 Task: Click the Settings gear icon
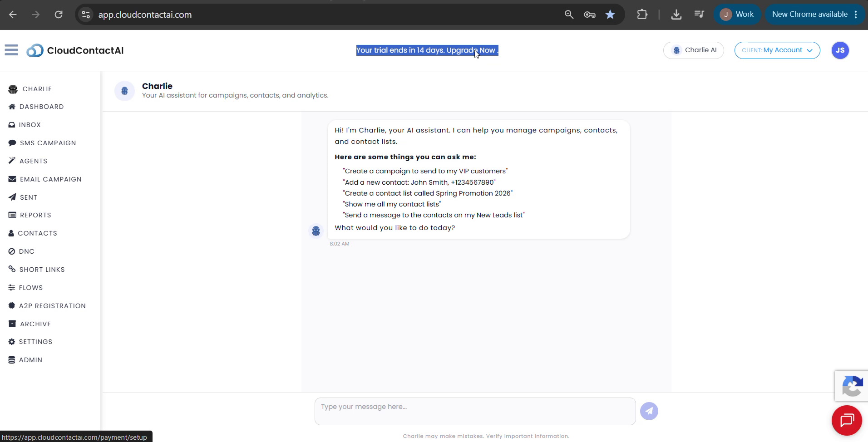12,342
